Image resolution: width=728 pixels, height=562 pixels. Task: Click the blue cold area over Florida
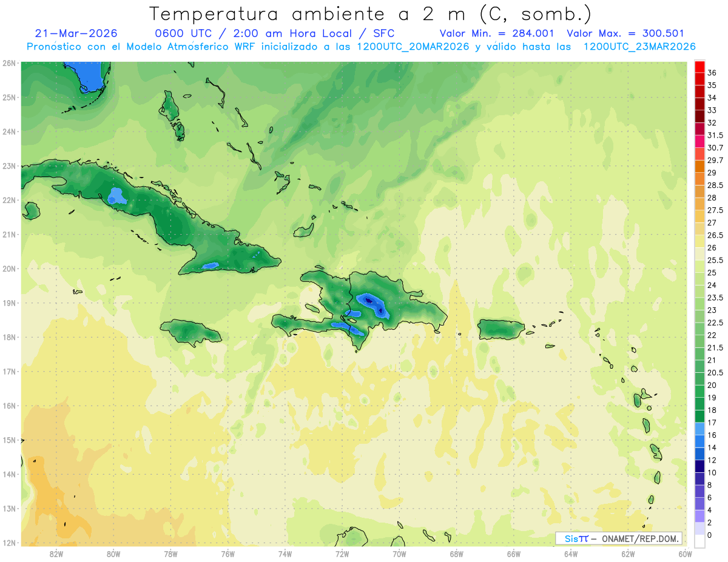(x=91, y=76)
